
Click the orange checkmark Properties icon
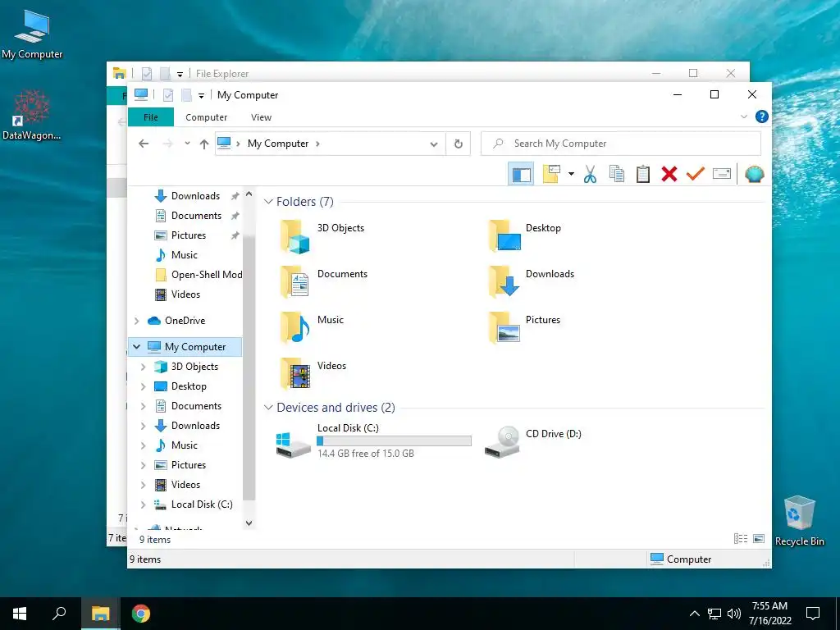click(x=696, y=174)
